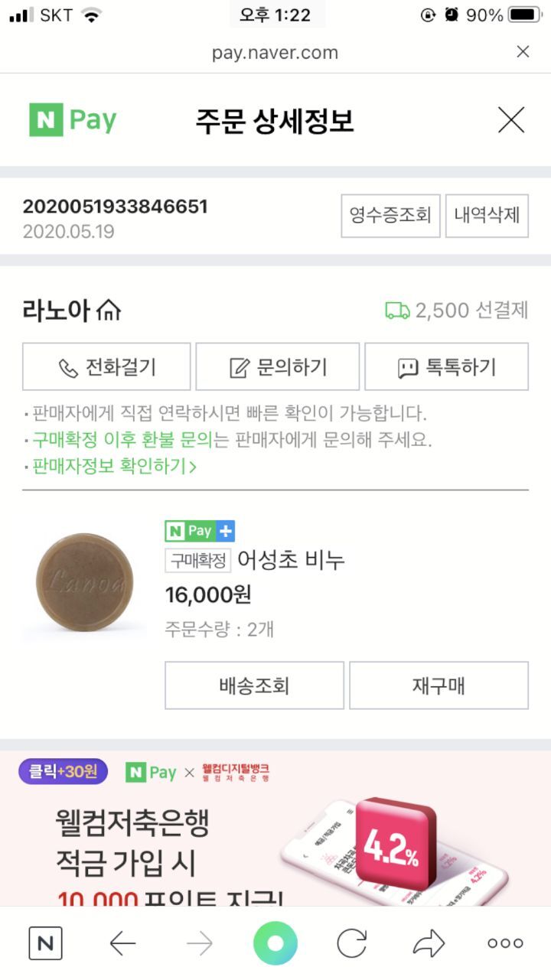Tap 문의하기 to send an inquiry
This screenshot has height=980, width=551.
[x=278, y=367]
